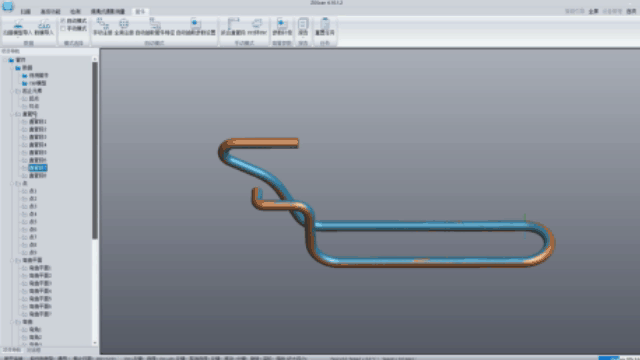Image resolution: width=640 pixels, height=360 pixels.
Task: Click the scroll-down arrow of tree panel
Action: [95, 343]
